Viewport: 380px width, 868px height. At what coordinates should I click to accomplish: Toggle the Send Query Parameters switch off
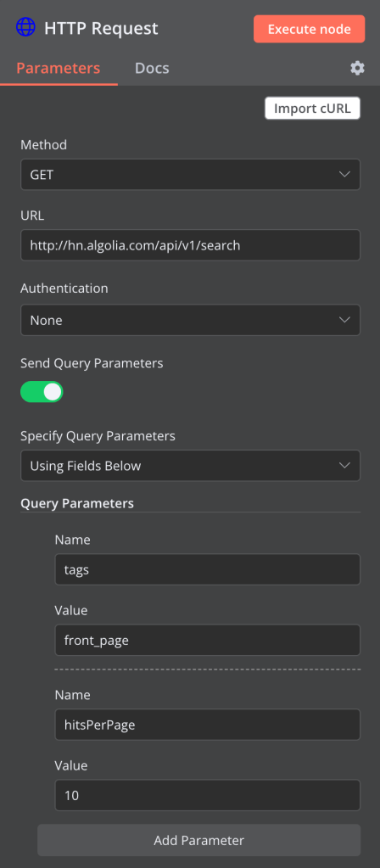click(42, 391)
